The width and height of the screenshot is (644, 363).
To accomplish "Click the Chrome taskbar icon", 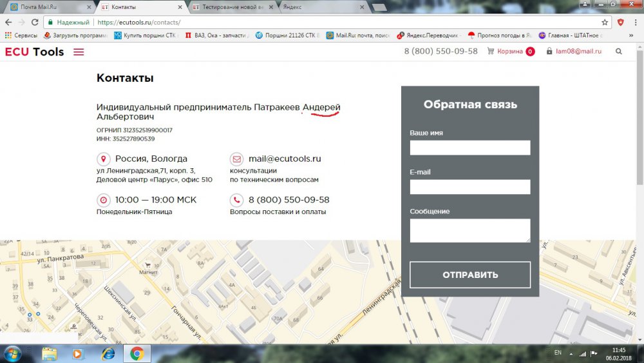I will [137, 354].
